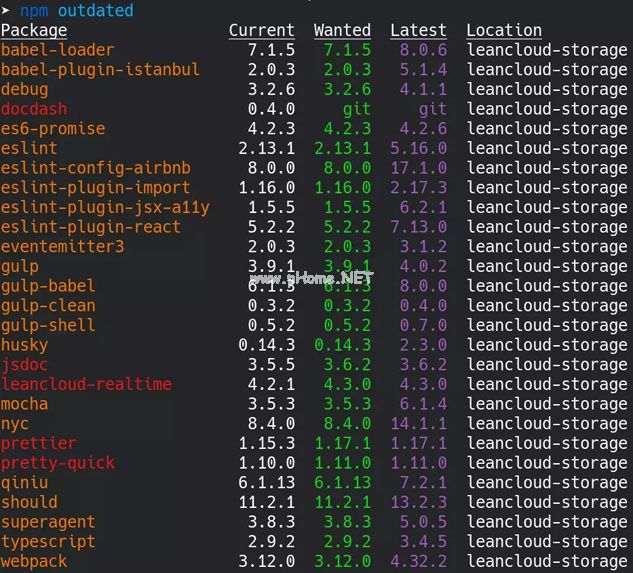Screen dimensions: 633x573
Task: Click the prompt arrow before npm outdated
Action: [6, 11]
